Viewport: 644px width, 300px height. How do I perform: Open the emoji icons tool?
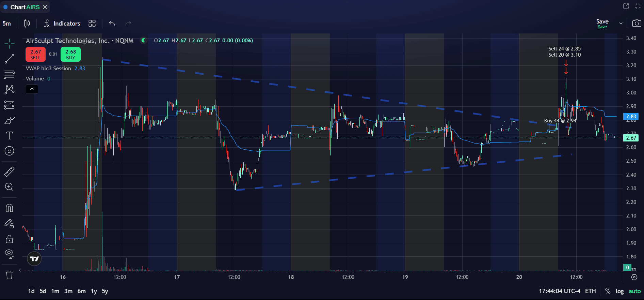pyautogui.click(x=9, y=151)
